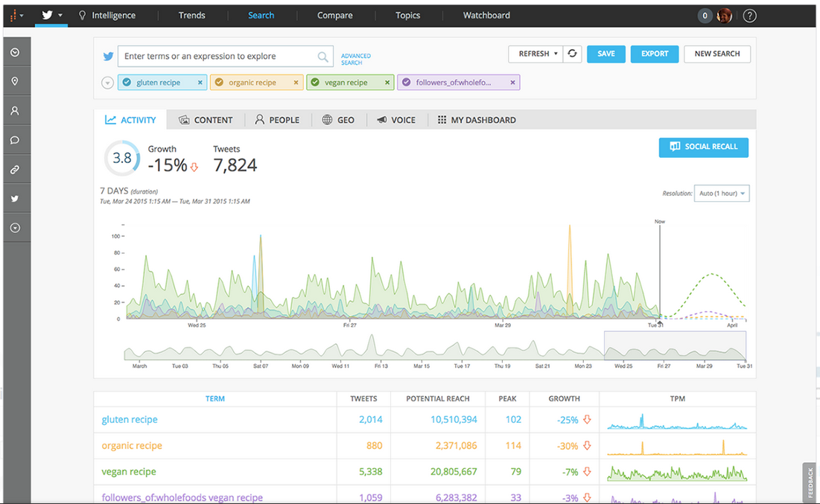Uncheck the gluten recipe term checkbox
This screenshot has width=820, height=504.
[x=127, y=83]
